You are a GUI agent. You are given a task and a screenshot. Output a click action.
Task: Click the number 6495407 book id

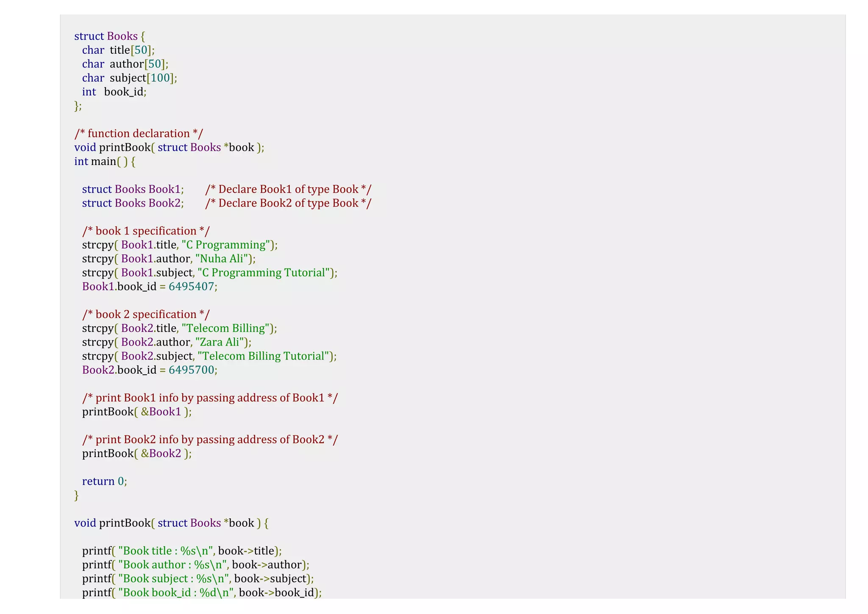pyautogui.click(x=191, y=287)
